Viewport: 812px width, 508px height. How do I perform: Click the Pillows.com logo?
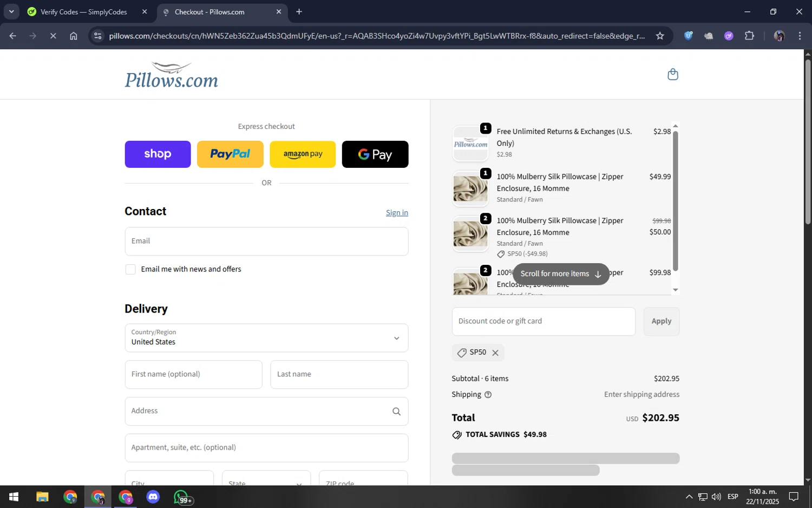(x=172, y=75)
